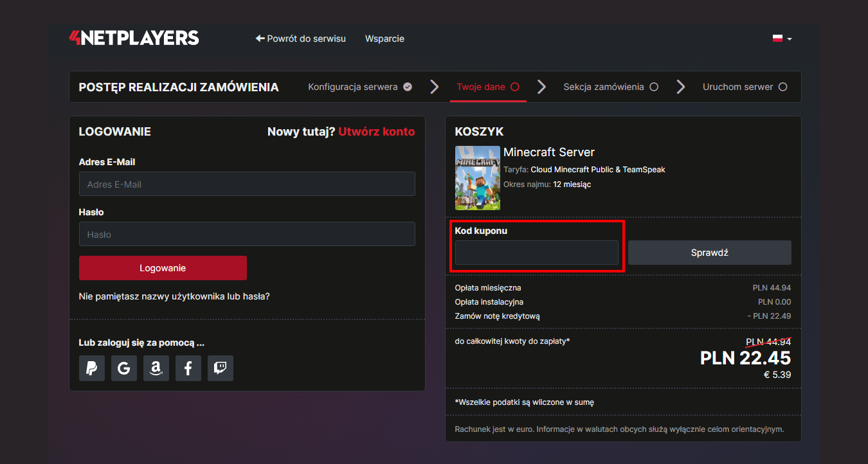Viewport: 868px width, 464px height.
Task: Select the Konfiguracja serwera step
Action: (x=360, y=87)
